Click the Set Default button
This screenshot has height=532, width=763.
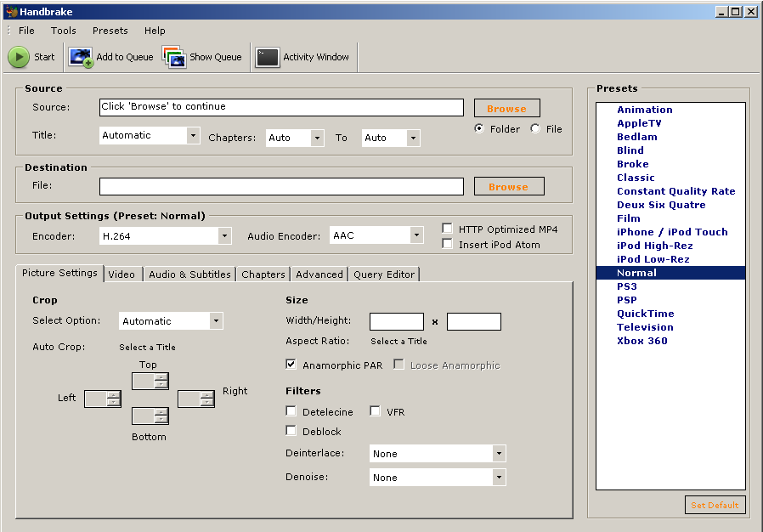tap(715, 505)
